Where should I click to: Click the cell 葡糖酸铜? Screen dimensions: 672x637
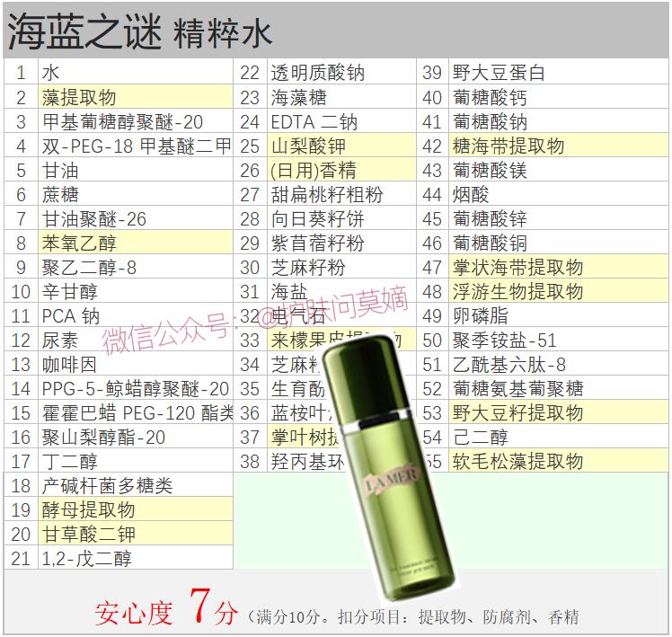(559, 243)
